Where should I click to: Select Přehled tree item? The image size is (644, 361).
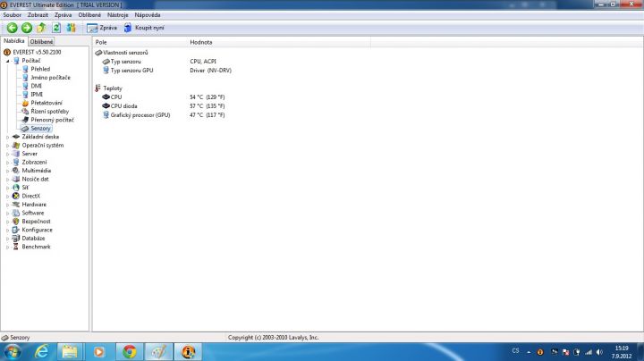(40, 69)
